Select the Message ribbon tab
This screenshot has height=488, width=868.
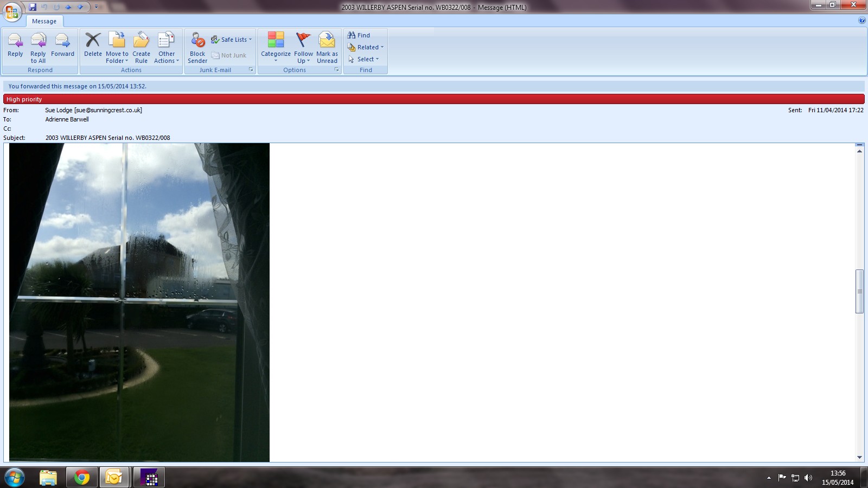[44, 21]
